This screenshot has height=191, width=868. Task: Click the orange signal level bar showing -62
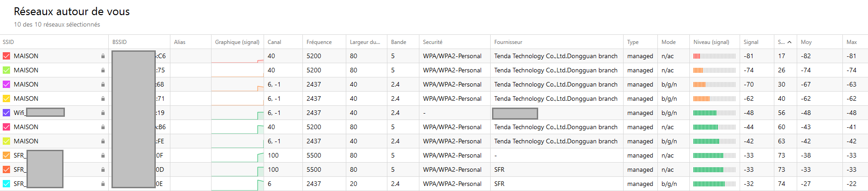tap(714, 98)
